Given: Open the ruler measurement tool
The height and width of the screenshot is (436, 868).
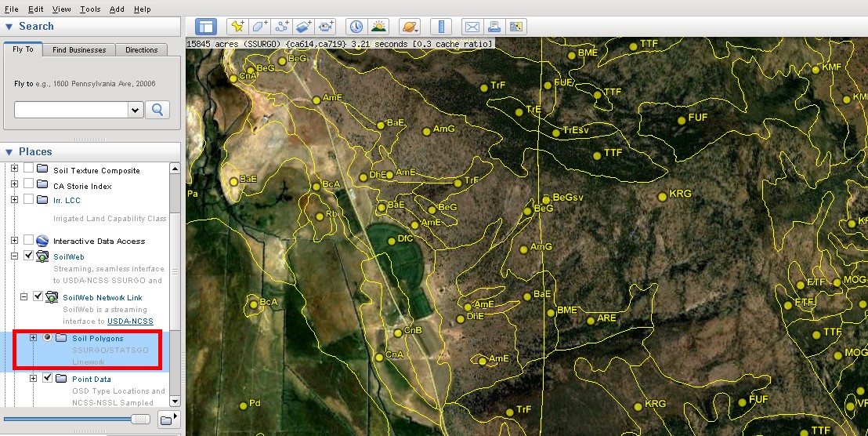Looking at the screenshot, I should click(441, 27).
